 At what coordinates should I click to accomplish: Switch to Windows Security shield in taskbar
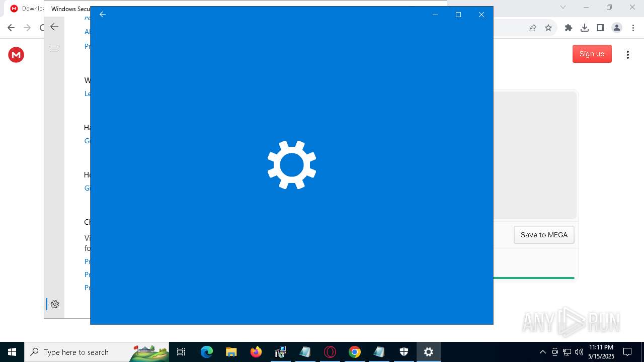[x=404, y=352]
